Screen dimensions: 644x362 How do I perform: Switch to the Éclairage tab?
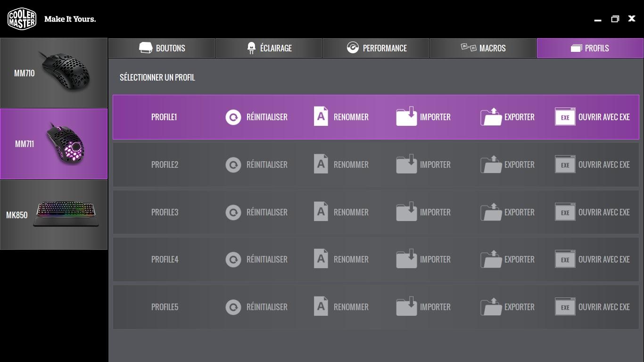pyautogui.click(x=269, y=48)
